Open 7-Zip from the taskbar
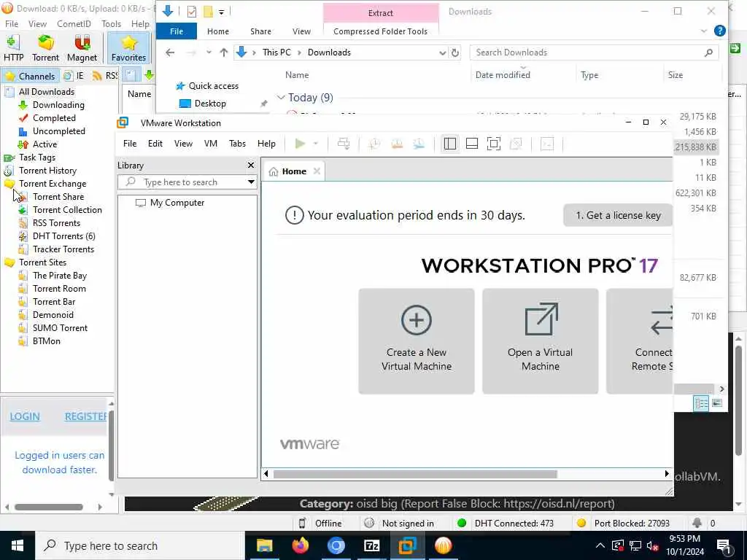The height and width of the screenshot is (560, 747). click(371, 545)
